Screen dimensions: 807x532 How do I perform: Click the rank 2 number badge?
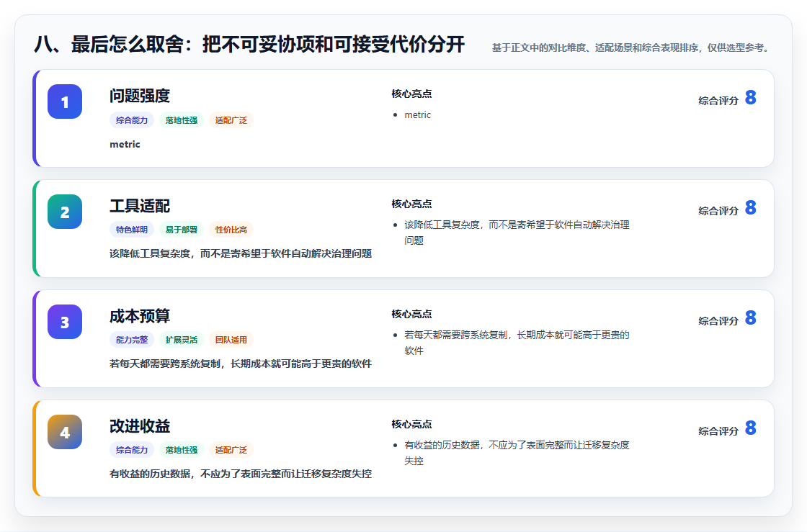point(65,212)
